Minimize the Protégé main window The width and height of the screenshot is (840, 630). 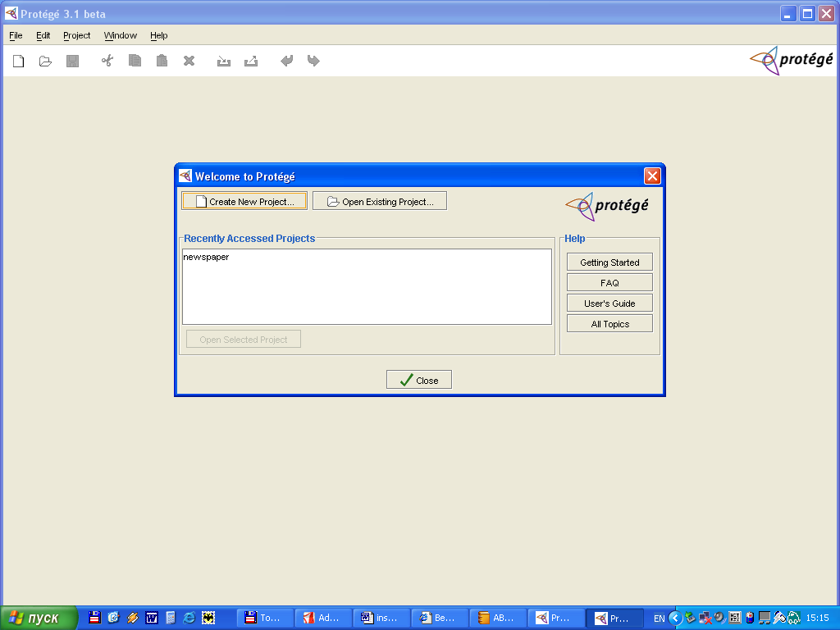[x=787, y=13]
